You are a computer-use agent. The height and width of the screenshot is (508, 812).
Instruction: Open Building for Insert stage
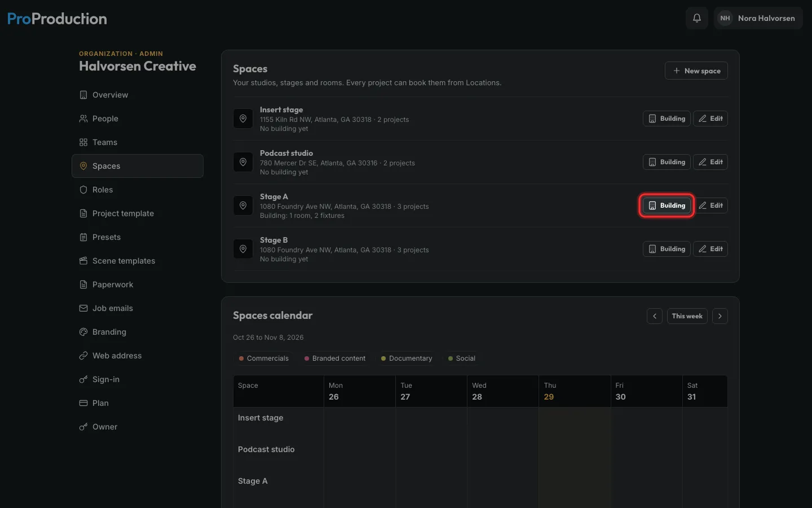pyautogui.click(x=667, y=119)
